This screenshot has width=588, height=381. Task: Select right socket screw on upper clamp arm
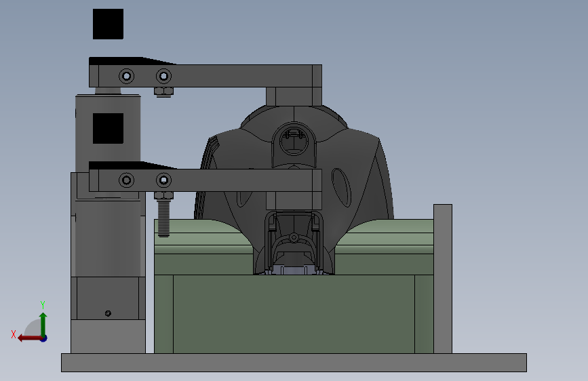163,76
